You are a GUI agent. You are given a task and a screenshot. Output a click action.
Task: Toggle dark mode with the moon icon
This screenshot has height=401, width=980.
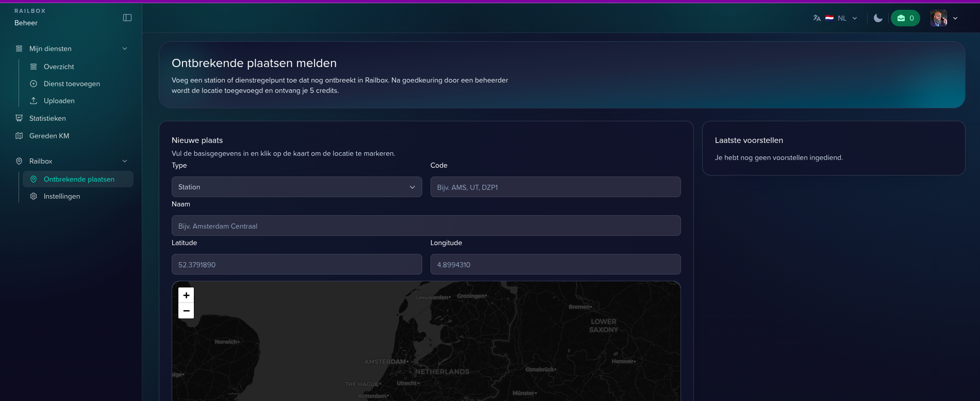[878, 18]
